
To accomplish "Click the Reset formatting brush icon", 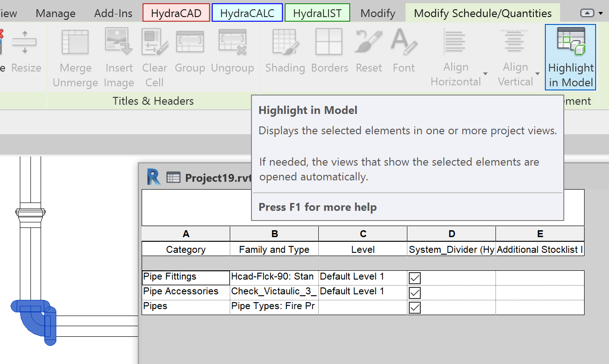I will [369, 42].
